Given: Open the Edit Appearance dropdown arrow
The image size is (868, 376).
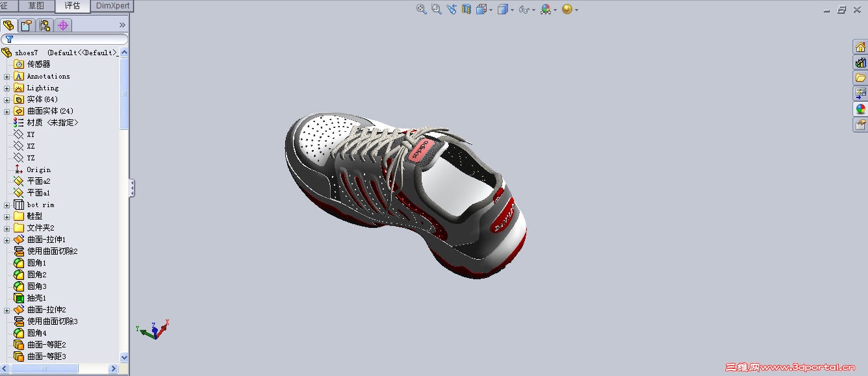Looking at the screenshot, I should tap(555, 10).
